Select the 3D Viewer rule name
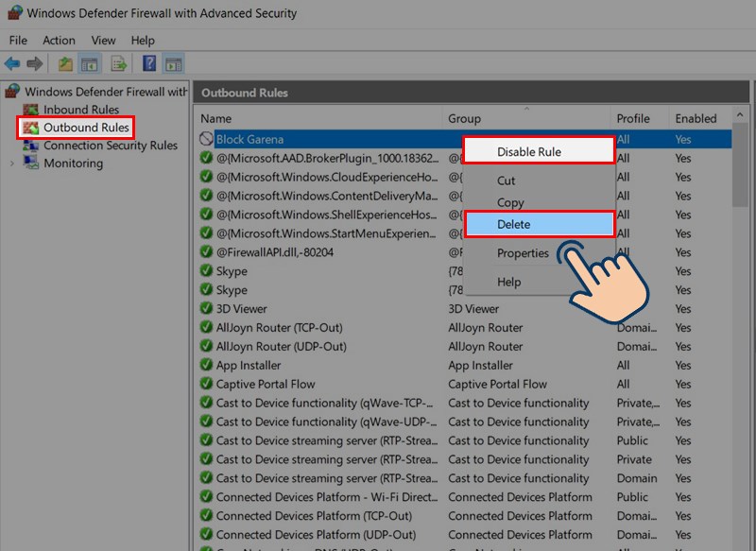Image resolution: width=756 pixels, height=551 pixels. tap(241, 308)
